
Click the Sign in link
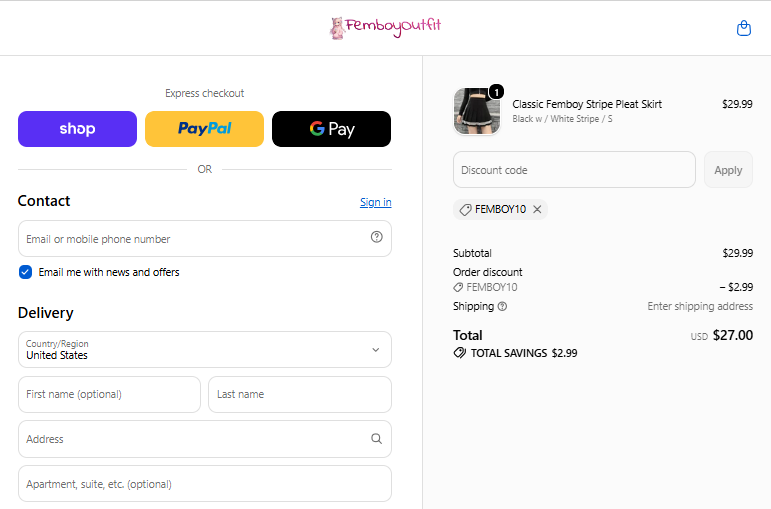coord(376,202)
